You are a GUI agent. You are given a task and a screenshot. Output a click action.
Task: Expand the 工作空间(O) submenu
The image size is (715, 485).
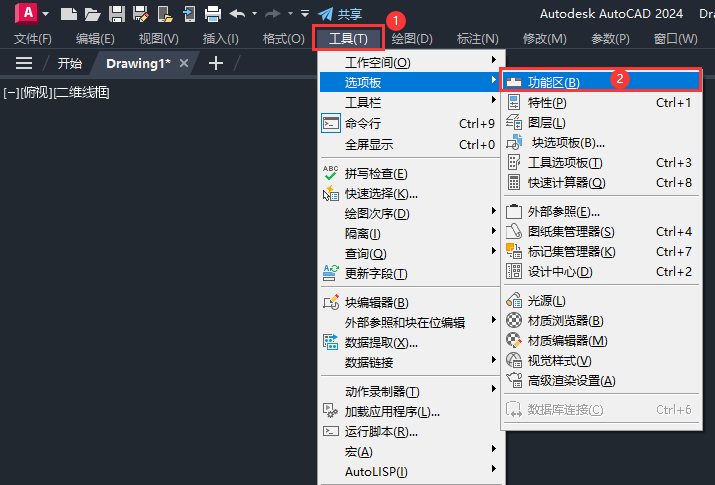click(409, 62)
